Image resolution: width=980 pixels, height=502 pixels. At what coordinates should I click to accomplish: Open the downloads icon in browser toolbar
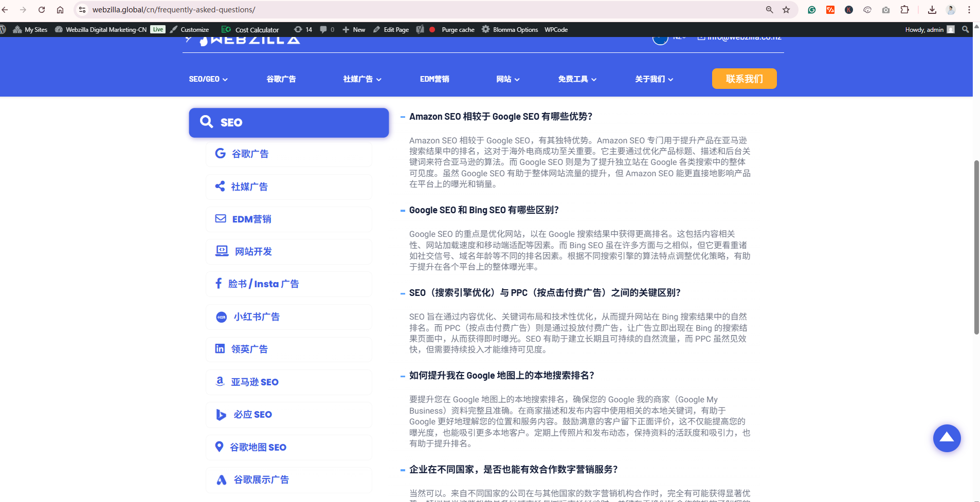[932, 10]
